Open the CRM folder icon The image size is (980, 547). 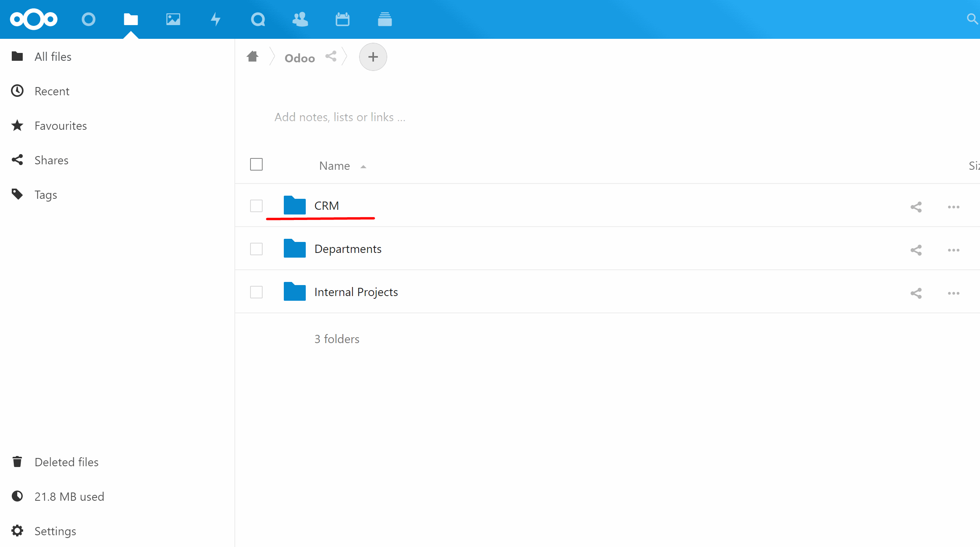click(295, 205)
